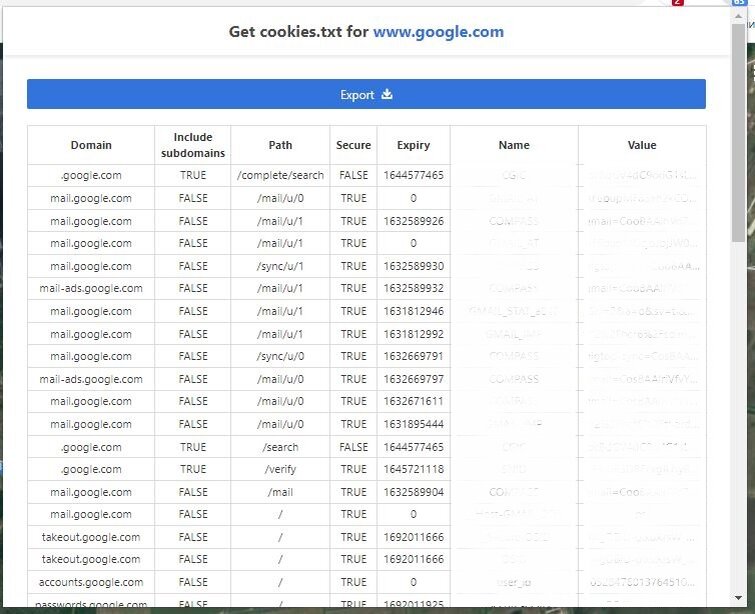Select the /verify path cell
Screen dimensions: 755x614
[x=280, y=470]
